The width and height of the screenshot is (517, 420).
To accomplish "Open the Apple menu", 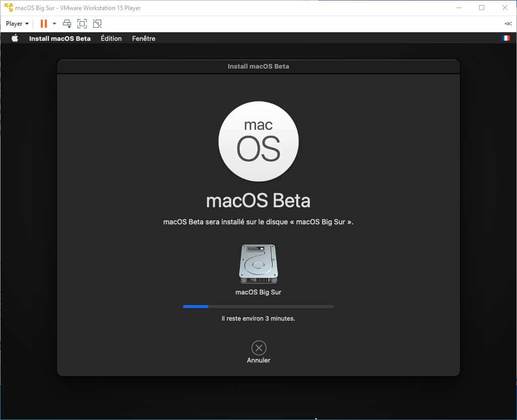I will 15,38.
